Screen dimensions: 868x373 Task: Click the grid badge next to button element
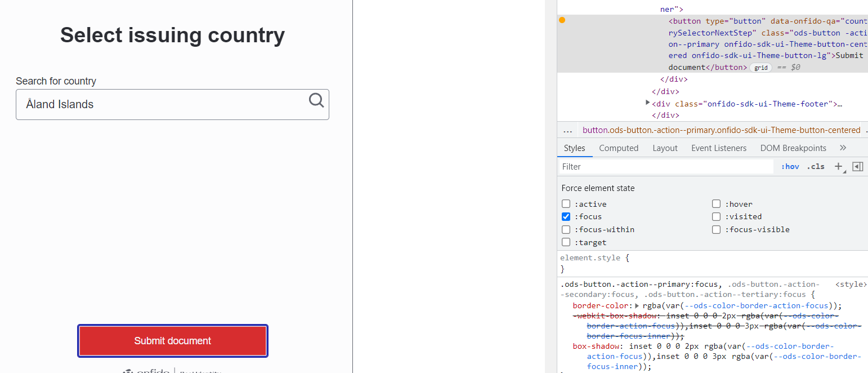(761, 68)
